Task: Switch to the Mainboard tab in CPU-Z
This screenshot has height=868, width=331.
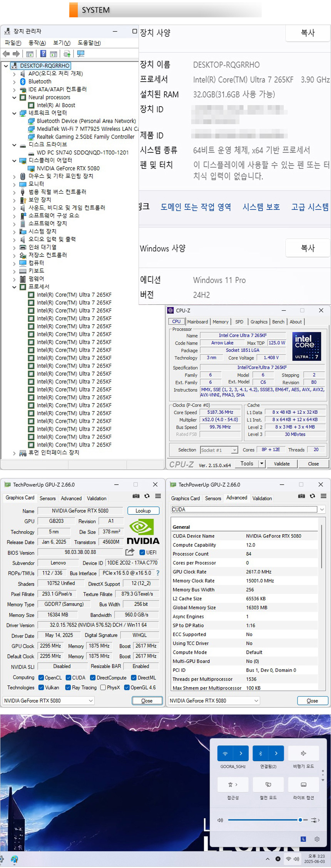Action: click(197, 322)
